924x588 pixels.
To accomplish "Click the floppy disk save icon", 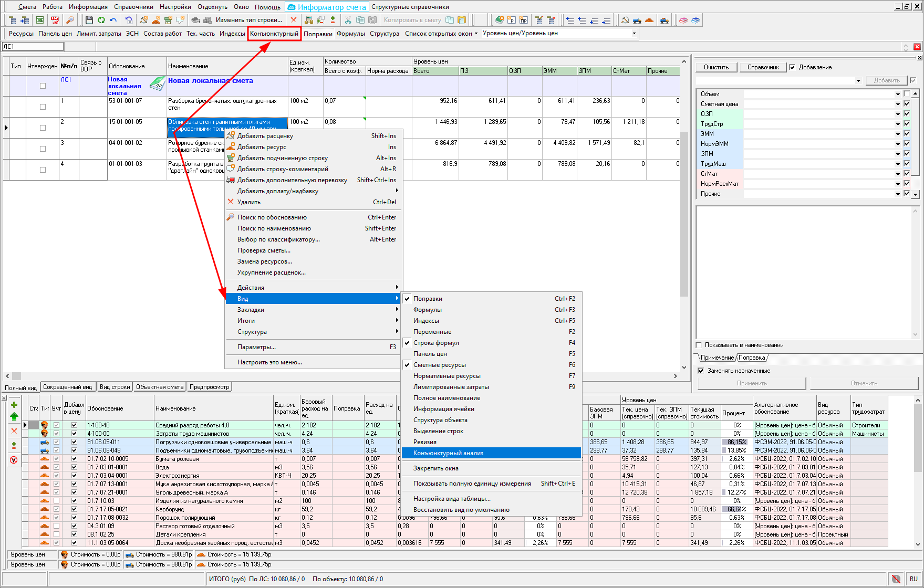I will pyautogui.click(x=89, y=20).
